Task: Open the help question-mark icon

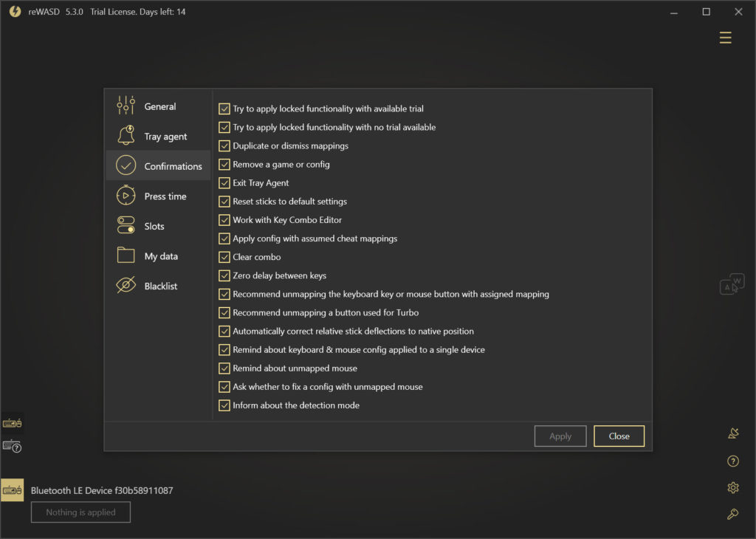Action: coord(733,461)
